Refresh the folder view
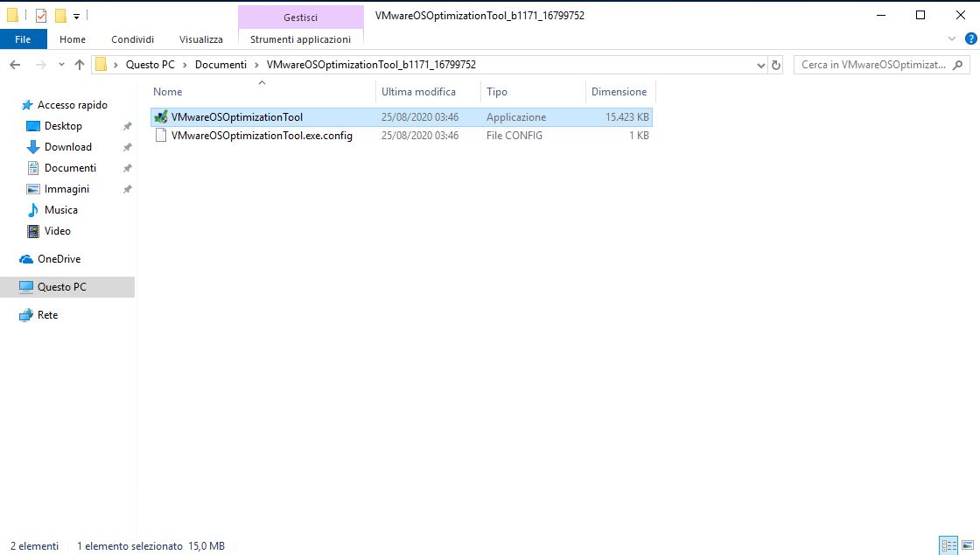Viewport: 980px width, 555px height. pyautogui.click(x=776, y=65)
